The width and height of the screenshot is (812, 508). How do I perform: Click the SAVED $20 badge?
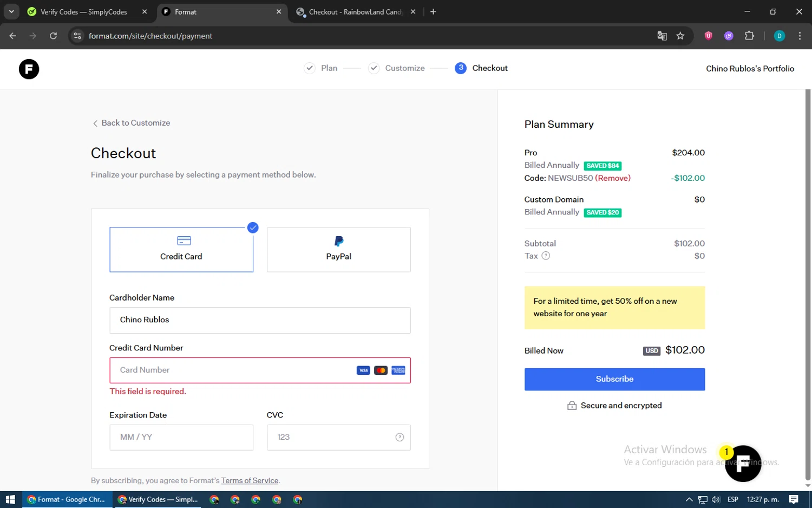point(603,213)
